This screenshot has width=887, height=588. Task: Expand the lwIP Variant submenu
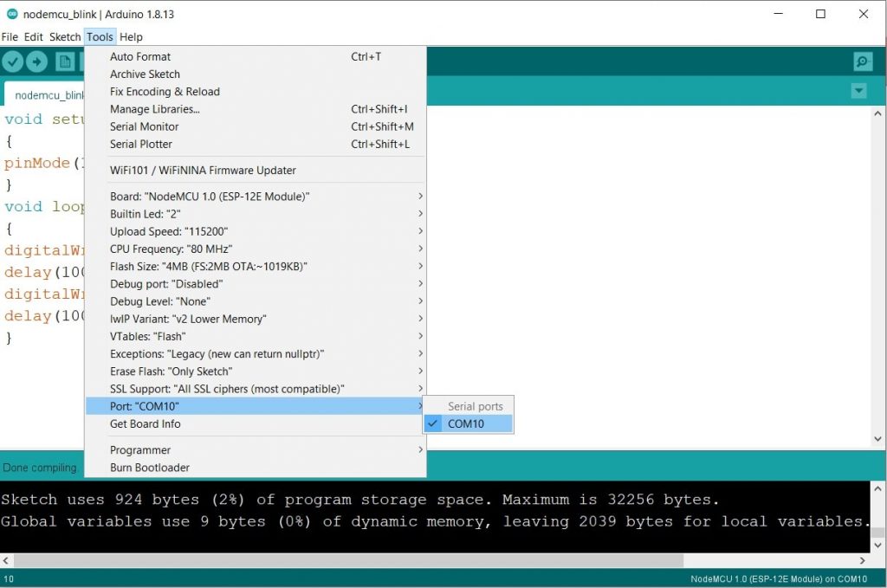point(256,319)
